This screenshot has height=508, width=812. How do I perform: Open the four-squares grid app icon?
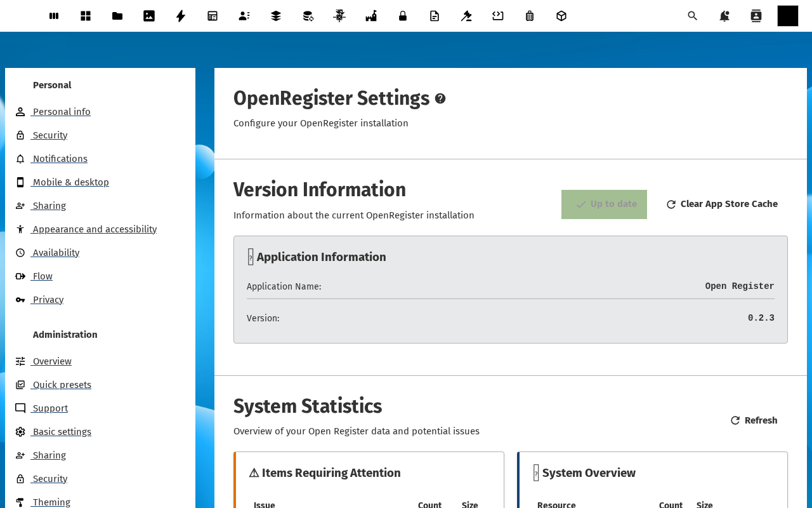point(86,16)
